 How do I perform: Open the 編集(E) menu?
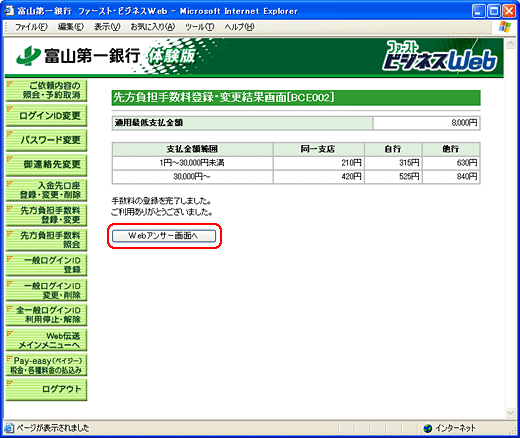click(x=71, y=27)
